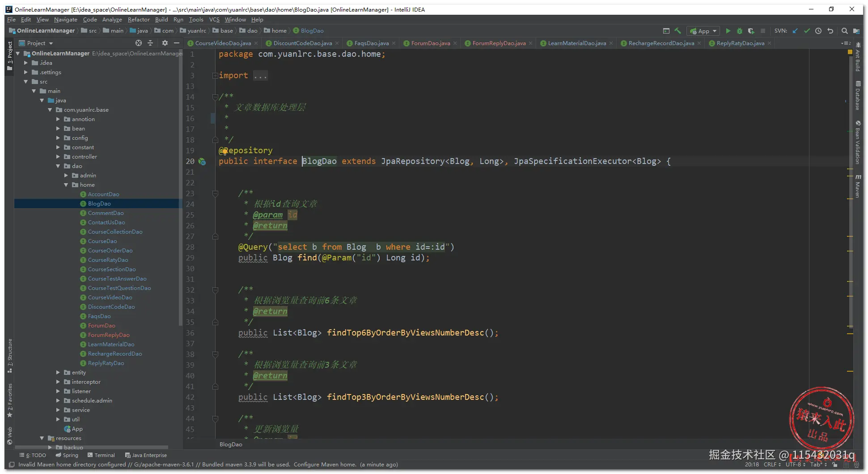Image resolution: width=868 pixels, height=474 pixels.
Task: Expand the controller folder
Action: pos(58,157)
